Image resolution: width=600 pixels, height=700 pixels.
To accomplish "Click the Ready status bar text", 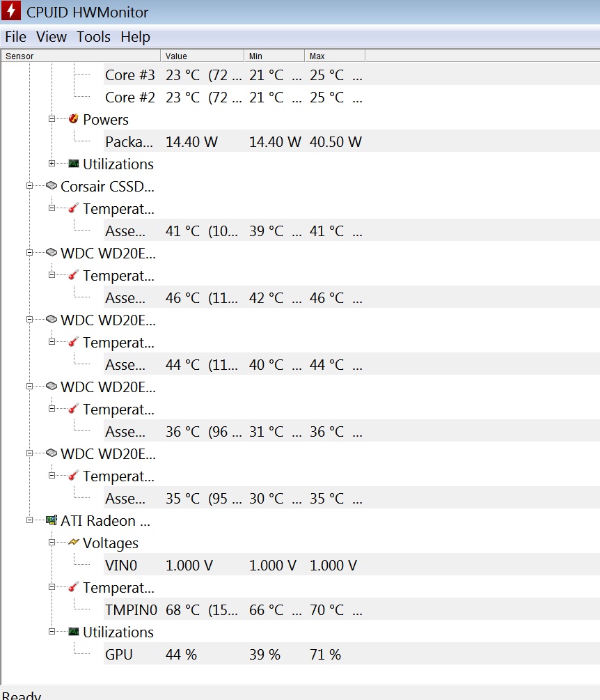I will (22, 695).
